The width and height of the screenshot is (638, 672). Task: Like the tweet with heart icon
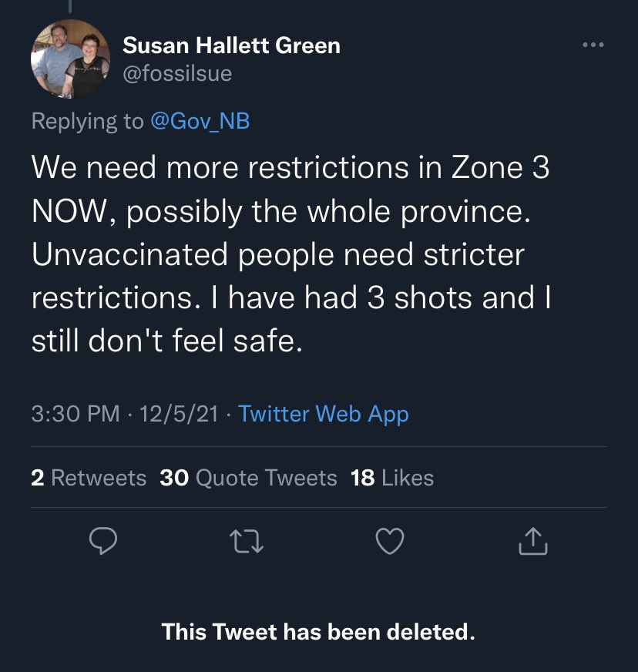[390, 543]
